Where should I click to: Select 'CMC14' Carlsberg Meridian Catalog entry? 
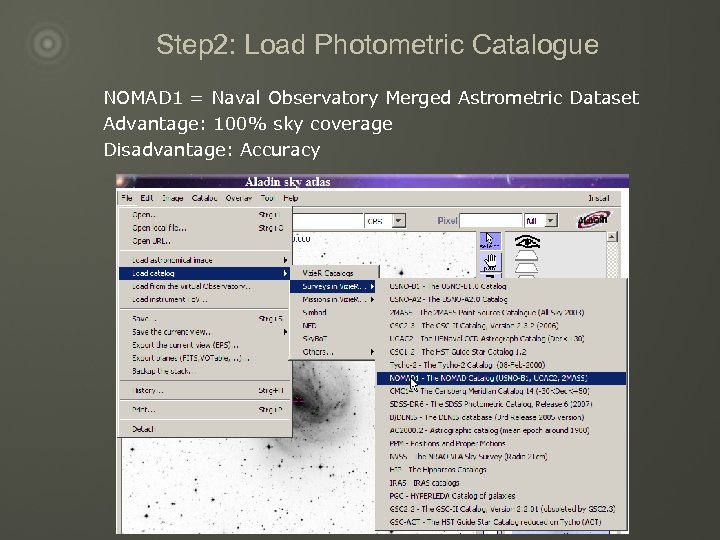tap(501, 391)
